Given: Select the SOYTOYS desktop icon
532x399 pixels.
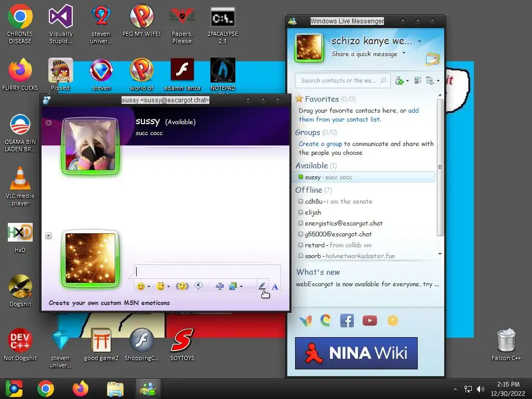Looking at the screenshot, I should 182,344.
